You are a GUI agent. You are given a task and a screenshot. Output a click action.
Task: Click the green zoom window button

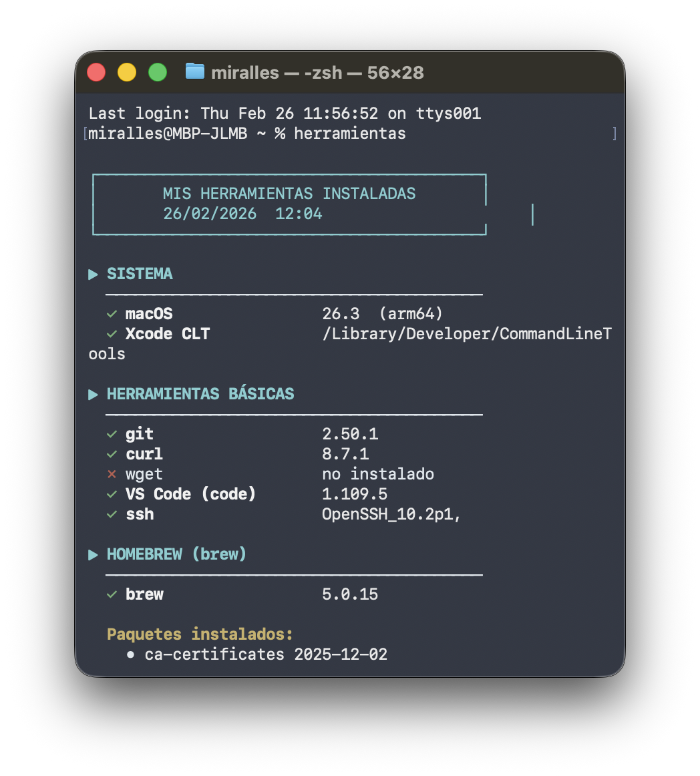click(158, 72)
